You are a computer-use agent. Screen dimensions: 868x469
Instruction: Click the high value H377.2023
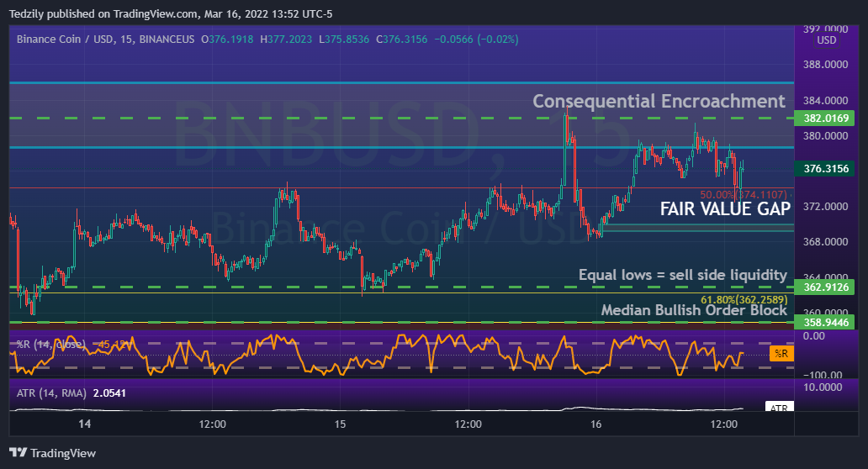[286, 40]
